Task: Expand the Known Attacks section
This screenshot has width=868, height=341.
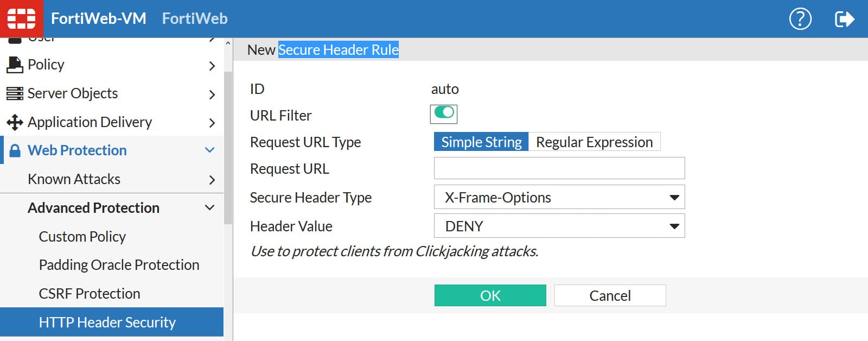Action: pyautogui.click(x=73, y=179)
